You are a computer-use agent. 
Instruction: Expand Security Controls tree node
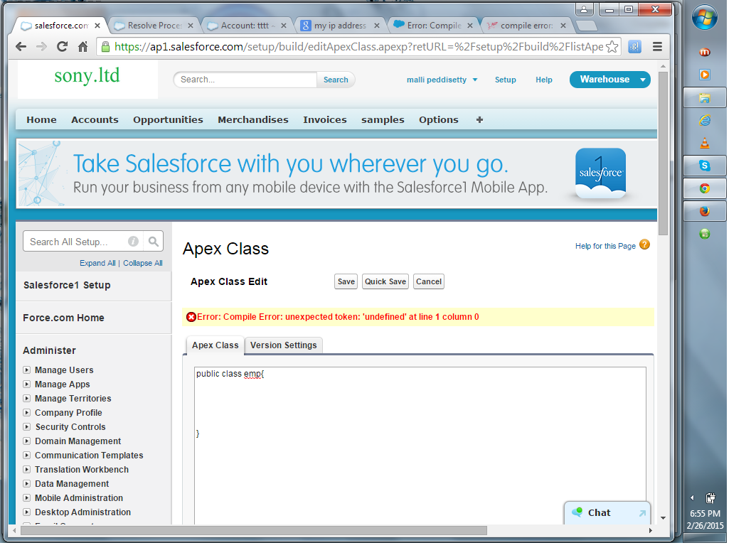pos(27,426)
